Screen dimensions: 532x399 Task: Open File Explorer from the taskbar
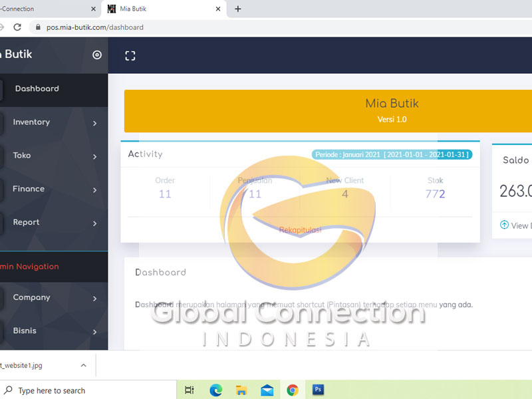[x=241, y=390]
